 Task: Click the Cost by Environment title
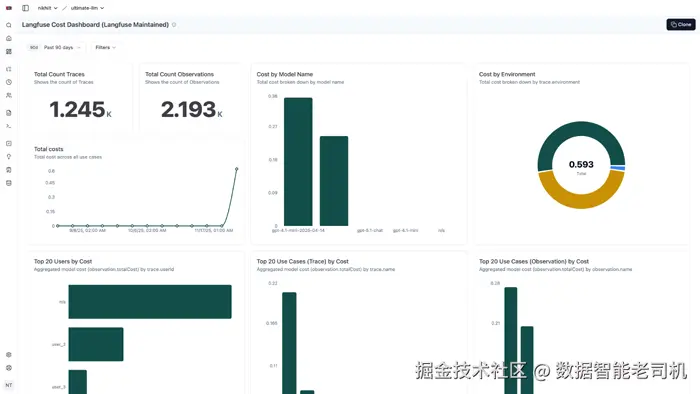pyautogui.click(x=507, y=75)
